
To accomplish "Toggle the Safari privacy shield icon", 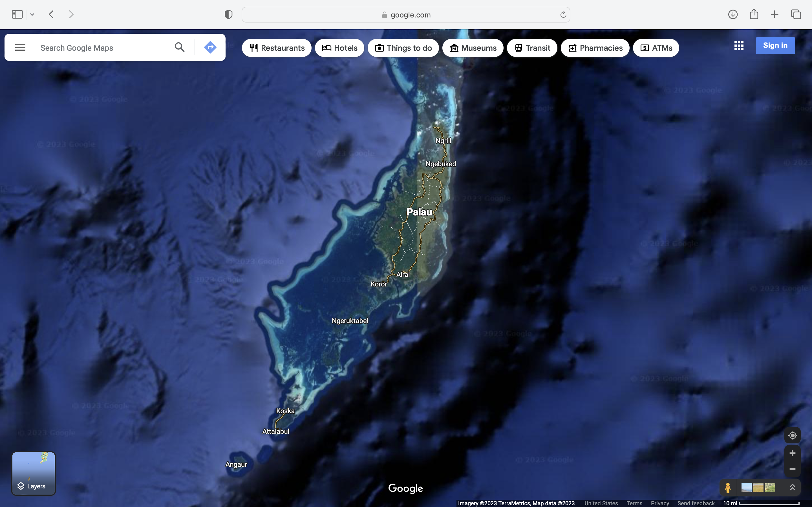I will [x=228, y=14].
